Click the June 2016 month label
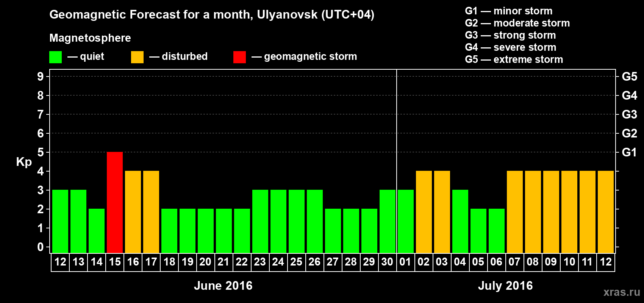Screen dimensions: 644x303 pos(223,286)
